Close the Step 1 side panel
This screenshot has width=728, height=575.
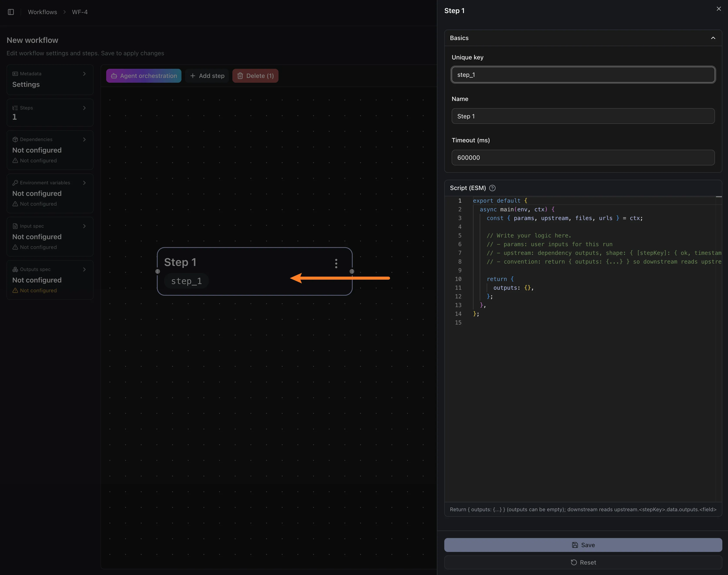(x=719, y=9)
